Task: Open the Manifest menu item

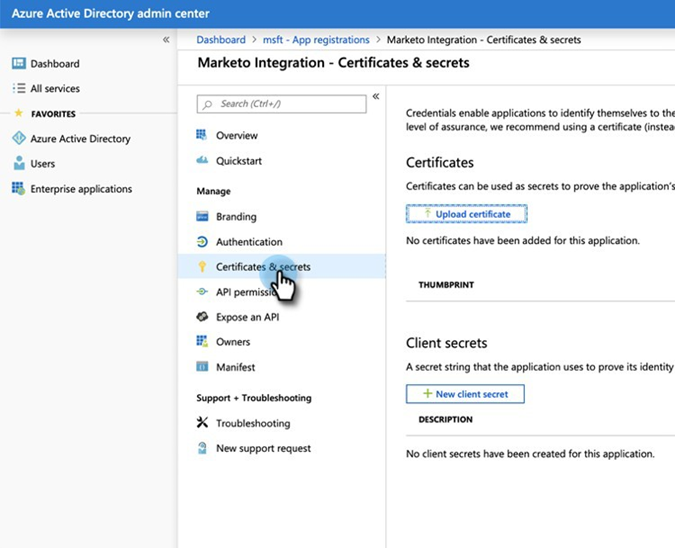Action: pos(235,367)
